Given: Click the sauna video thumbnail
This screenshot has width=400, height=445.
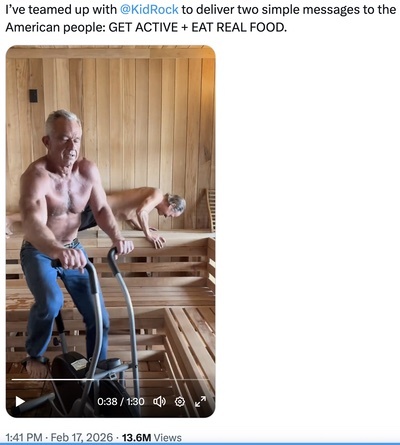Looking at the screenshot, I should tap(110, 231).
